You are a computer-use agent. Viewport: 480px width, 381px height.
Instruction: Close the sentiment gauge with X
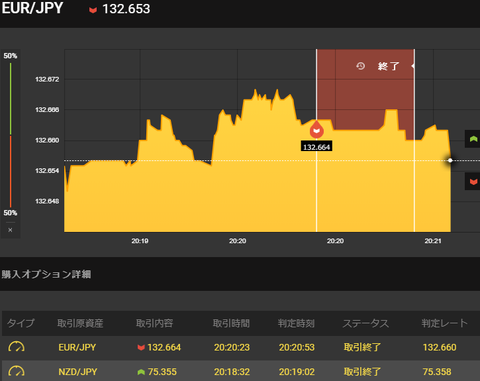tap(10, 230)
